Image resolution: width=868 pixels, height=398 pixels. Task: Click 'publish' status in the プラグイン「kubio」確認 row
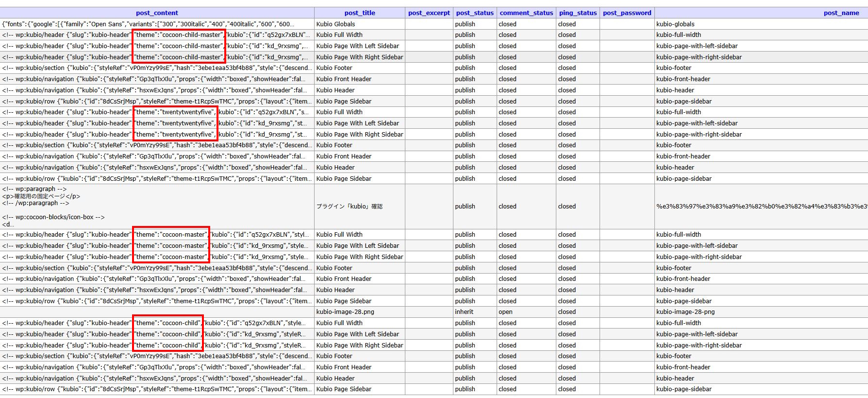475,207
